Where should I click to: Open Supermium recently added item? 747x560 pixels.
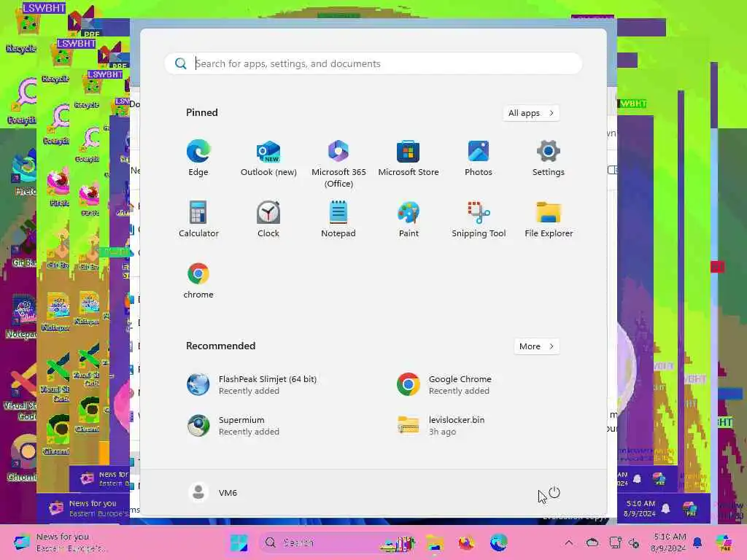[233, 426]
